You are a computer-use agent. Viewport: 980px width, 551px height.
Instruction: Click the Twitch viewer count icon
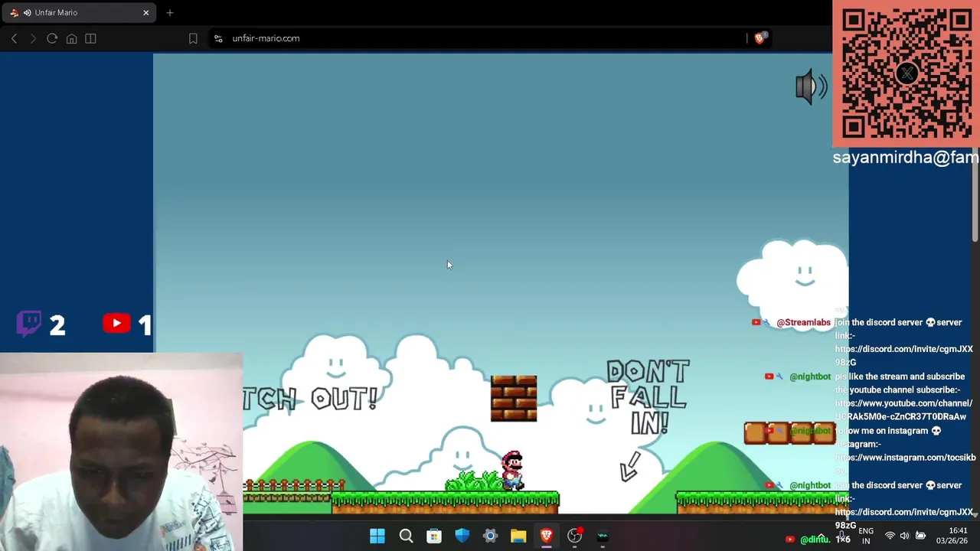click(x=29, y=323)
